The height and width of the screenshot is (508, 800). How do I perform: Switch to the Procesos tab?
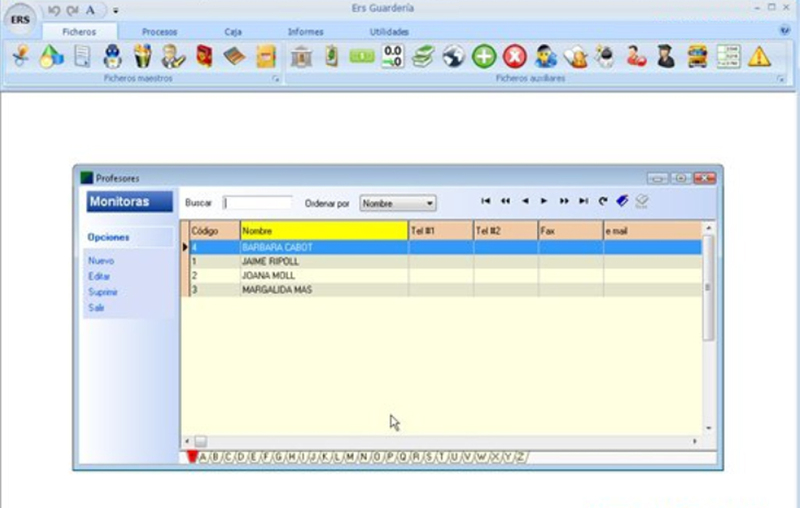tap(160, 32)
